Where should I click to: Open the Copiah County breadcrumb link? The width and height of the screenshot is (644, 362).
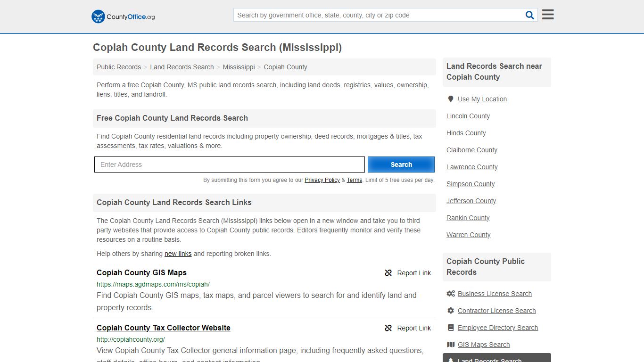click(285, 67)
